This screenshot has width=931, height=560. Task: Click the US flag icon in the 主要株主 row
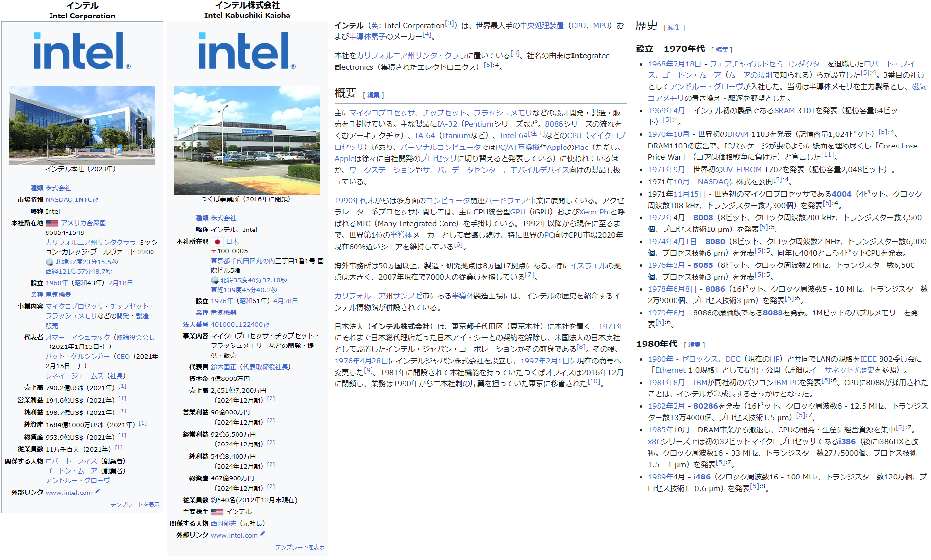(217, 512)
